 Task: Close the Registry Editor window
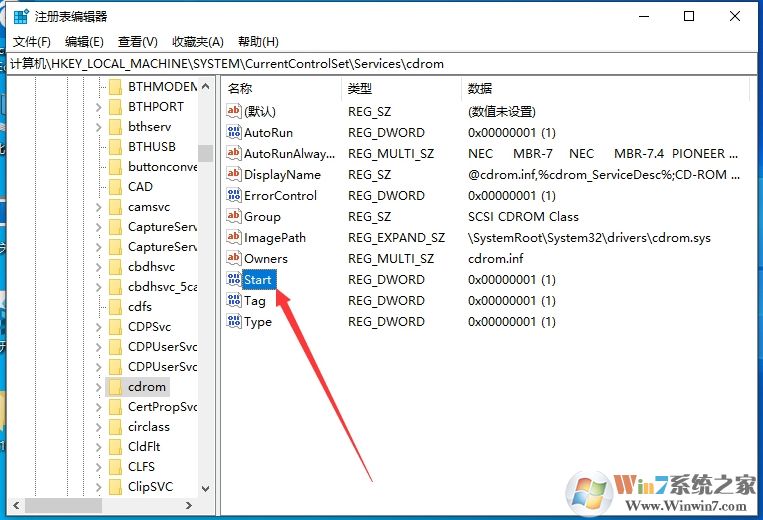click(x=735, y=17)
